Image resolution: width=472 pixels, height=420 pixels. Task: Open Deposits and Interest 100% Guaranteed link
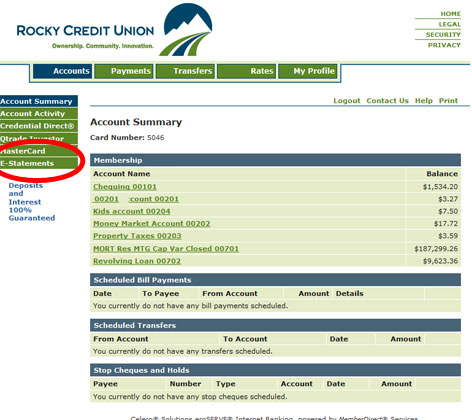32,202
